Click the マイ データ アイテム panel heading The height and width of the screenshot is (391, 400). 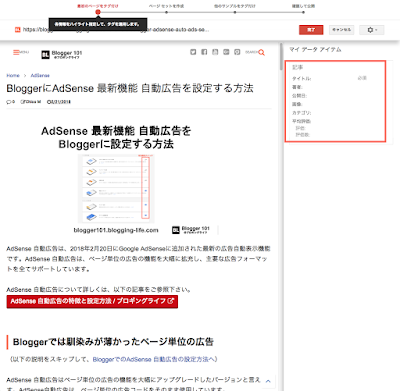[x=315, y=50]
